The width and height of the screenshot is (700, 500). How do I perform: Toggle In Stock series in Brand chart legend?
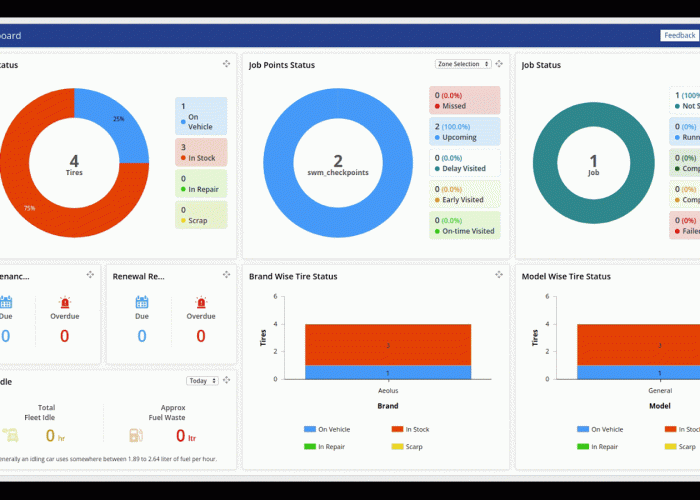click(x=411, y=429)
